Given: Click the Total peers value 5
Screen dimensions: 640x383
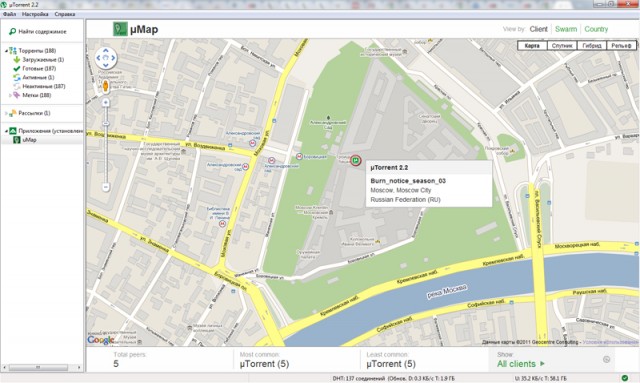Looking at the screenshot, I should [116, 364].
